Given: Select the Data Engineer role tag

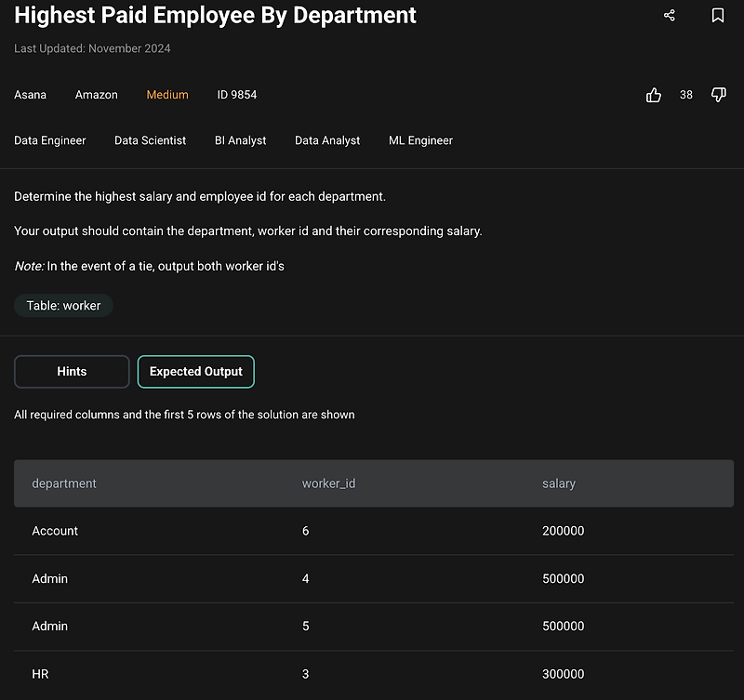Looking at the screenshot, I should pos(49,140).
